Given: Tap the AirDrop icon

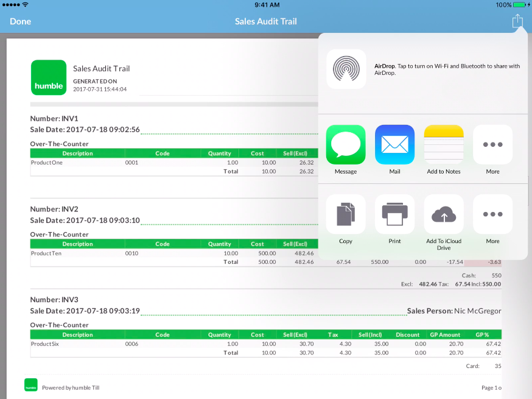Looking at the screenshot, I should pos(346,69).
